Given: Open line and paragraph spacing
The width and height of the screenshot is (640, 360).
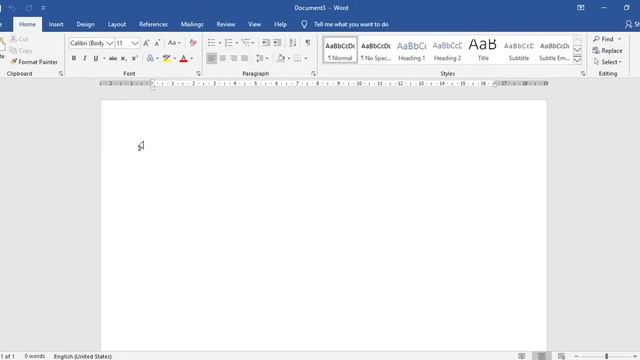Looking at the screenshot, I should [x=262, y=58].
